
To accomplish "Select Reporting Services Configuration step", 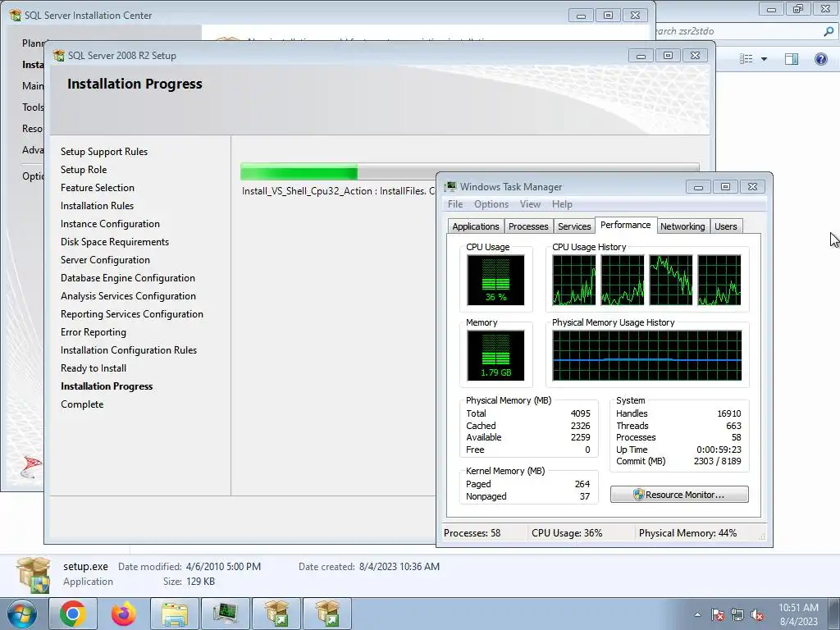I will click(x=132, y=314).
